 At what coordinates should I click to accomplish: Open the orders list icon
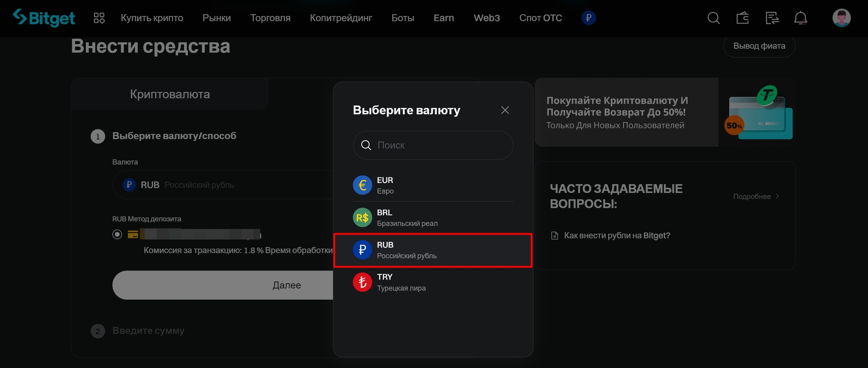point(772,18)
